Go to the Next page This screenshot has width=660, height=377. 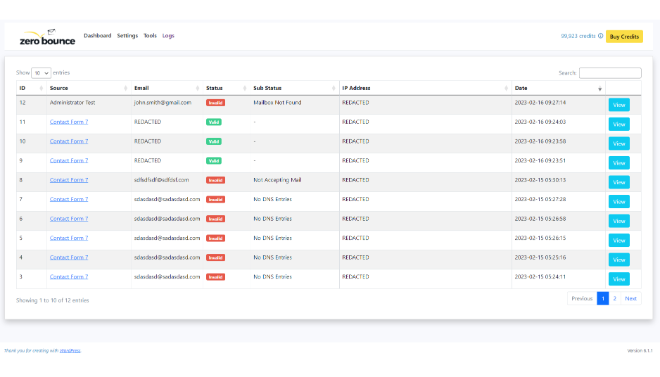point(631,298)
